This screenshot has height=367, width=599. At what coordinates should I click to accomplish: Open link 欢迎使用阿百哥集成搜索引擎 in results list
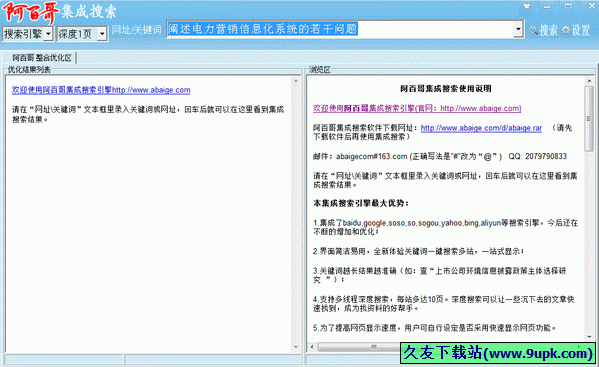pyautogui.click(x=101, y=90)
